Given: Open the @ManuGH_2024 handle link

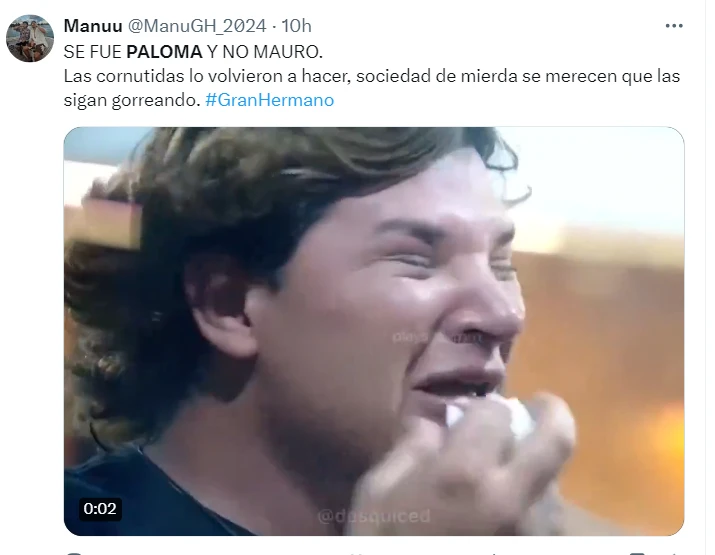Looking at the screenshot, I should pos(197,26).
